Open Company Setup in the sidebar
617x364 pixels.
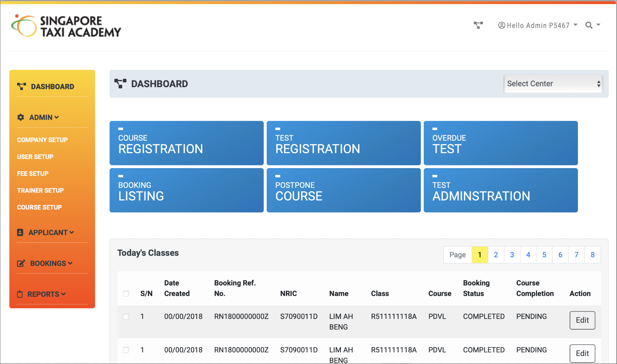42,140
